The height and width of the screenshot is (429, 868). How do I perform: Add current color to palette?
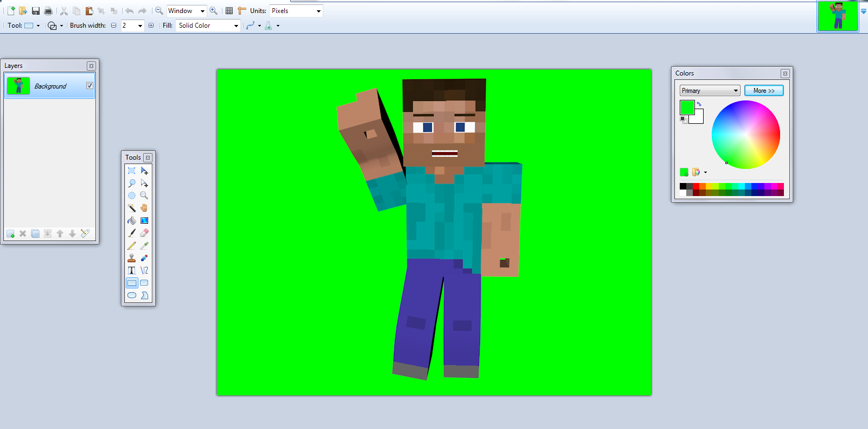click(684, 172)
